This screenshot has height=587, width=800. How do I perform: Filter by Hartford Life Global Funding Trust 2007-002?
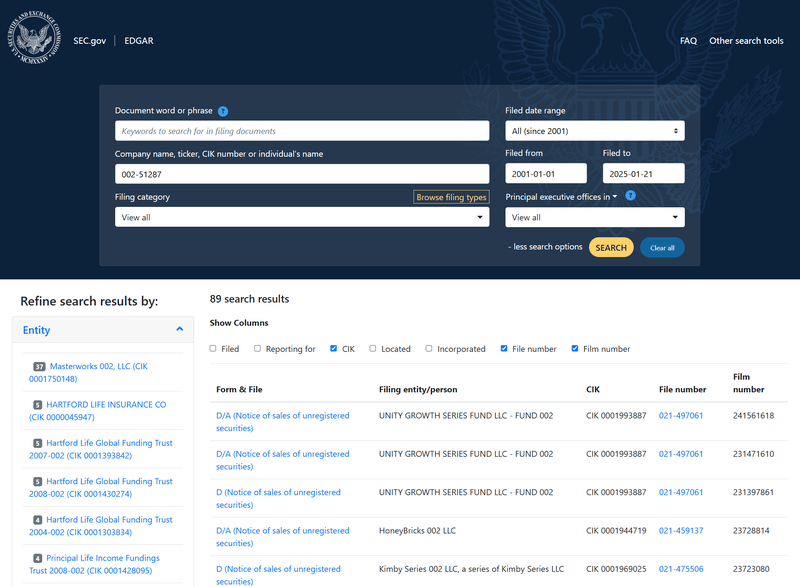coord(101,449)
